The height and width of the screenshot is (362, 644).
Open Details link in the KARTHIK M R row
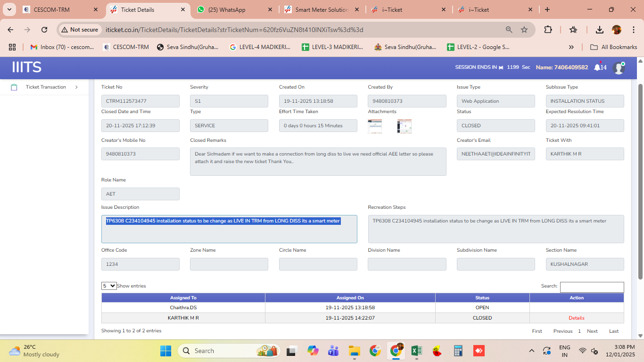pyautogui.click(x=577, y=318)
